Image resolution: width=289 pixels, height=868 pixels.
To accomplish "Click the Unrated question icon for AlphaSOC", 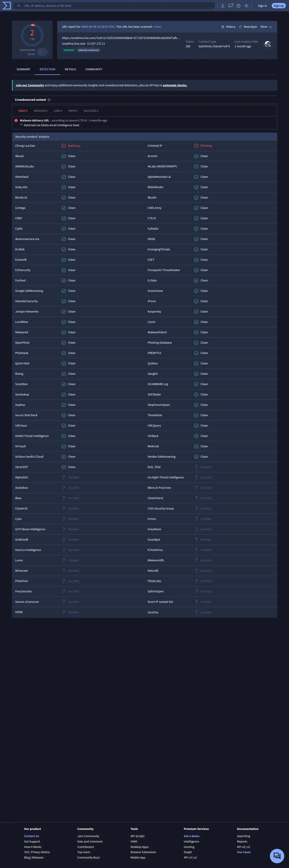I will [x=64, y=477].
